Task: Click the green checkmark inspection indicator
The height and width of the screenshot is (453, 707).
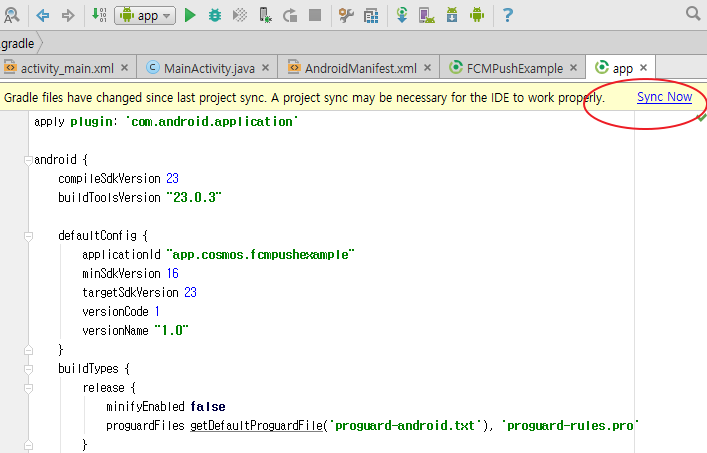Action: [x=701, y=118]
